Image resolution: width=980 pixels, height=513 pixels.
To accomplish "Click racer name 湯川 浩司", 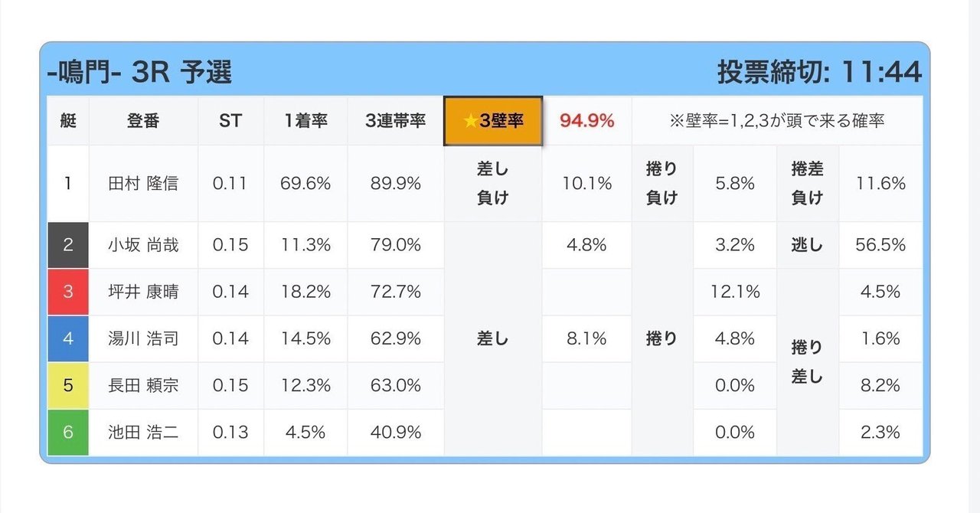I will point(143,338).
